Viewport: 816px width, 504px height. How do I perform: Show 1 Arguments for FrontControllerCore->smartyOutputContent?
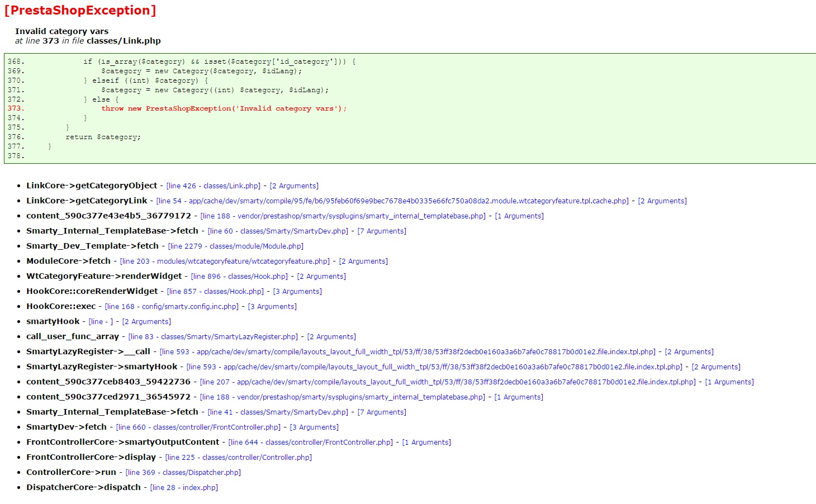pyautogui.click(x=426, y=443)
